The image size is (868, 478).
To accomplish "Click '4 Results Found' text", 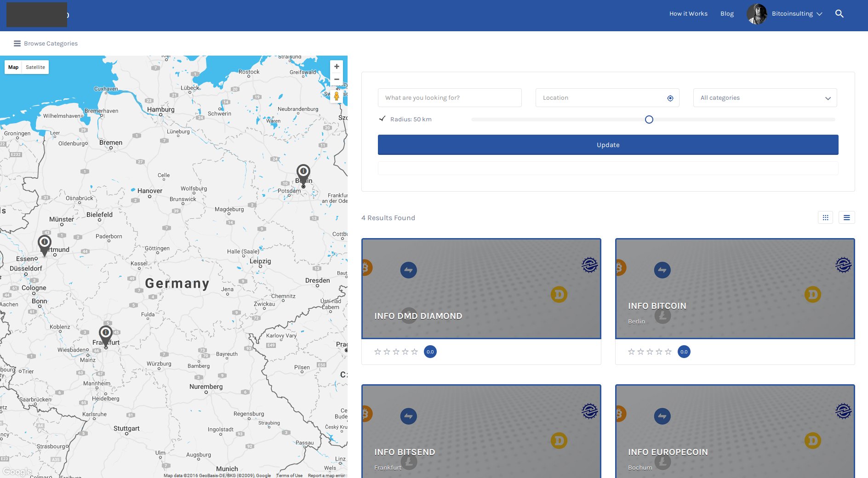I will point(388,218).
